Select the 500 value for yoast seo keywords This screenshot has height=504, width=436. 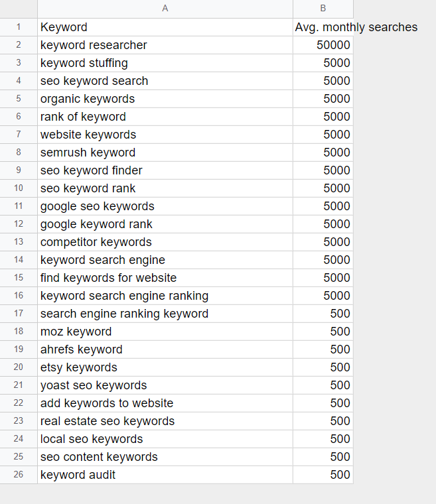click(323, 385)
